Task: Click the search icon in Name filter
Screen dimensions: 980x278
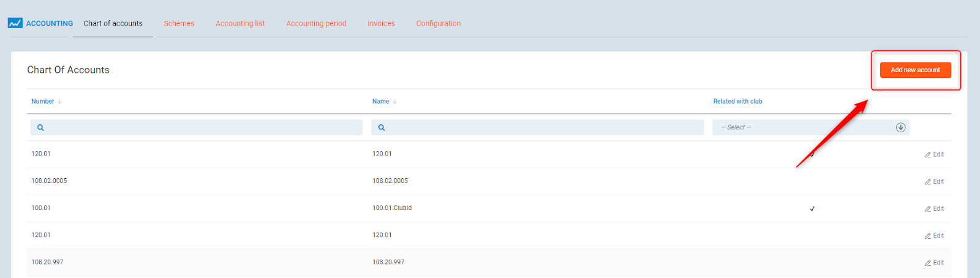Action: [382, 127]
